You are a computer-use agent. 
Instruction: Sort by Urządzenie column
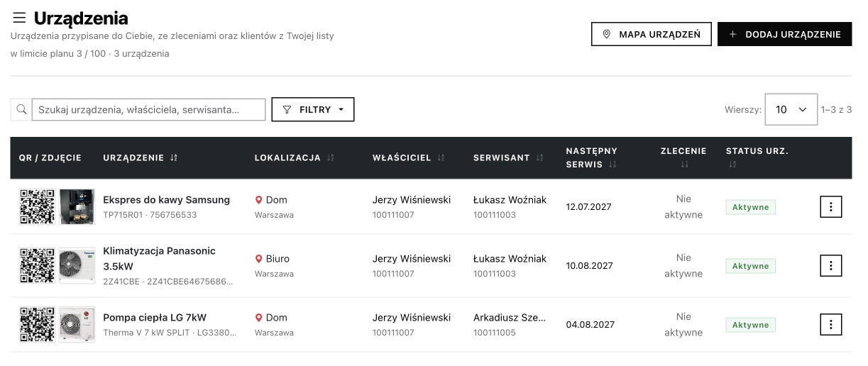[174, 158]
